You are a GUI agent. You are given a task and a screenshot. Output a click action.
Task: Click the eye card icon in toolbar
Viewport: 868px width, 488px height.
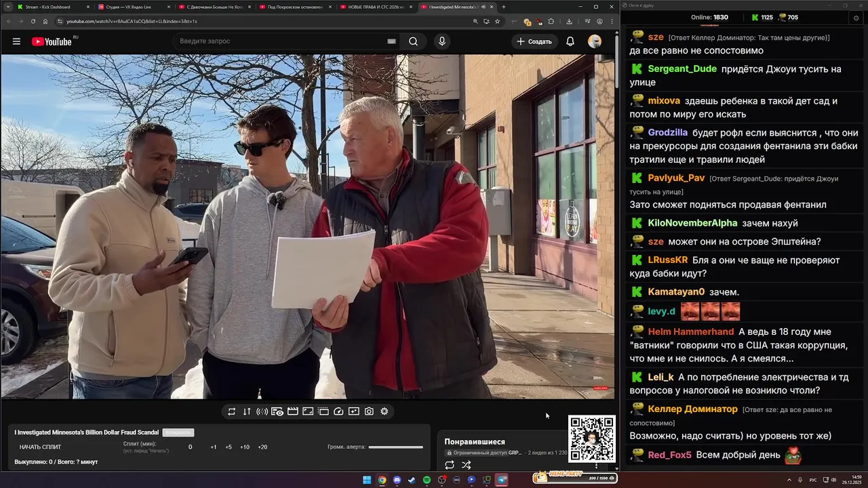[x=277, y=411]
